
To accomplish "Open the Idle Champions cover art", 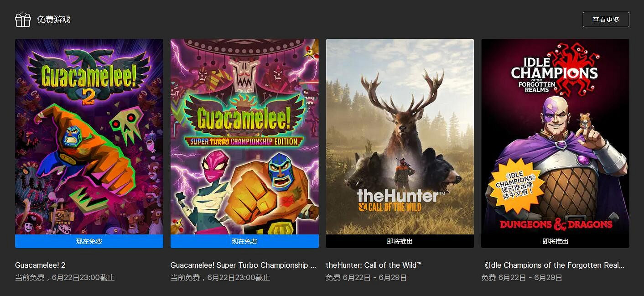I will click(x=555, y=137).
